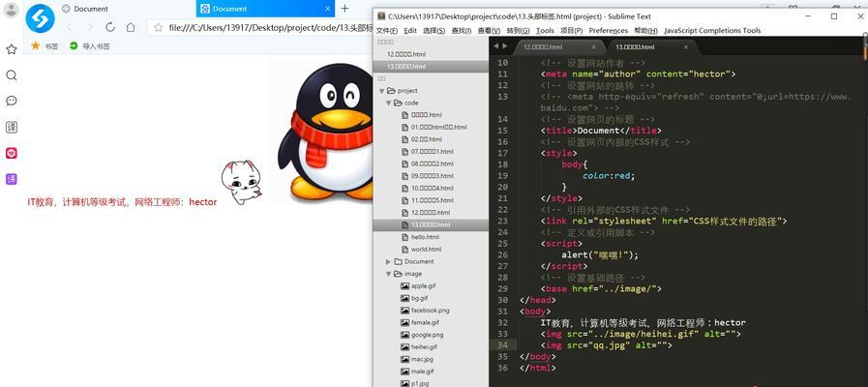The image size is (868, 387).
Task: Open the 10 html file in sidebar
Action: [x=431, y=189]
